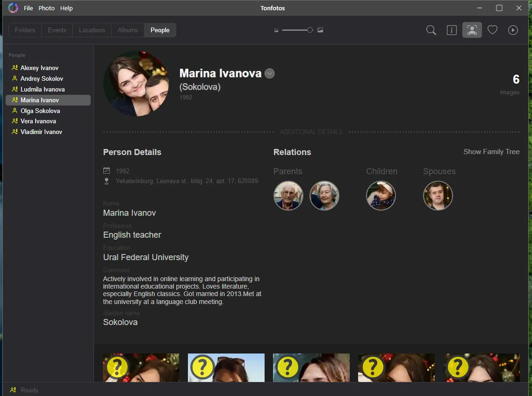The image size is (532, 396).
Task: Toggle the question badge on the last thumbnail
Action: (x=457, y=368)
